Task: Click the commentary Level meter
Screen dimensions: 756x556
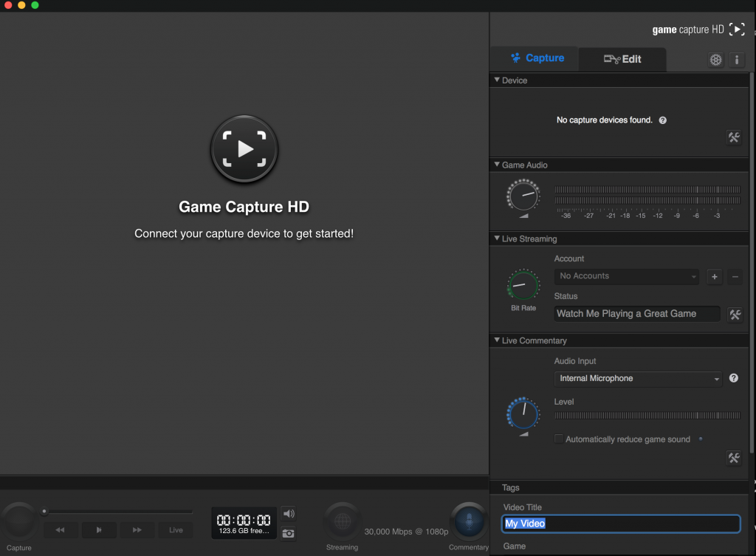Action: [647, 415]
